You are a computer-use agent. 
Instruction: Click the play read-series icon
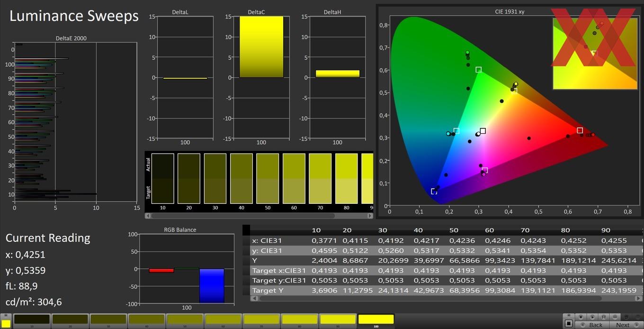pos(592,317)
